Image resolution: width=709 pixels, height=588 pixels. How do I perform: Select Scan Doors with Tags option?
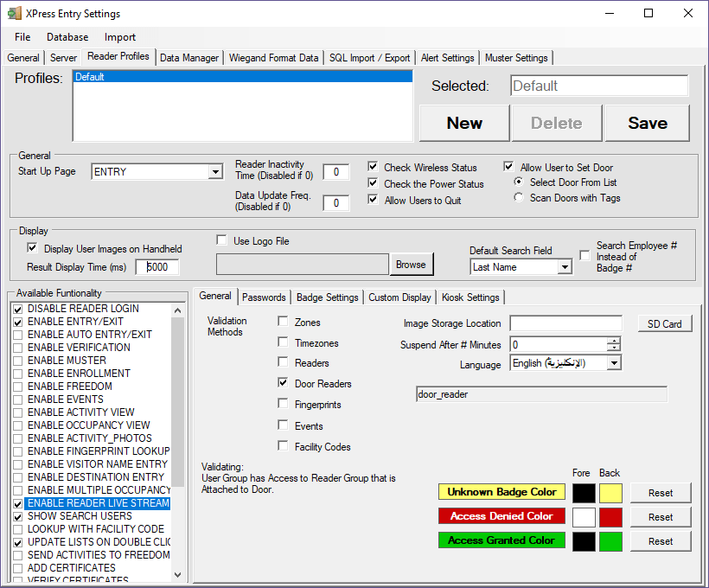pyautogui.click(x=519, y=198)
